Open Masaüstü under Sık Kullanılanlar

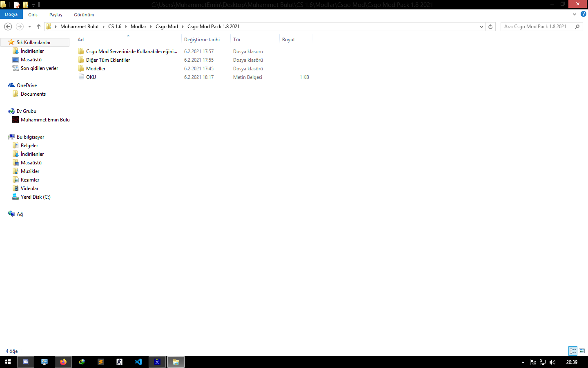31,60
